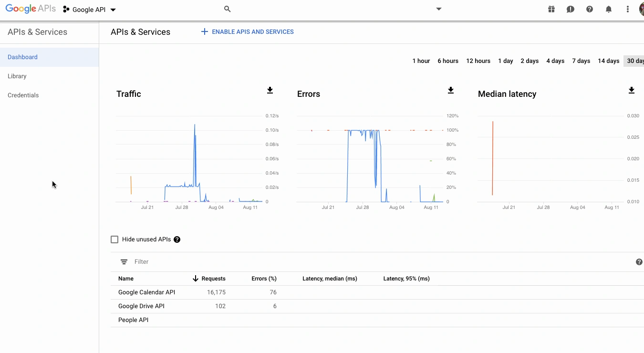The width and height of the screenshot is (644, 353).
Task: Open the search magnifier in the top bar
Action: (228, 9)
